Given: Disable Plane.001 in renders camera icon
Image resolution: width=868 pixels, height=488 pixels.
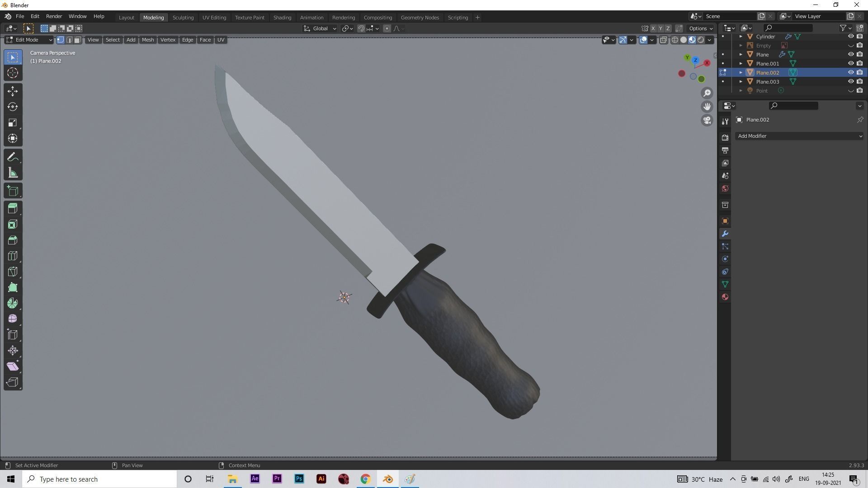Looking at the screenshot, I should [859, 63].
